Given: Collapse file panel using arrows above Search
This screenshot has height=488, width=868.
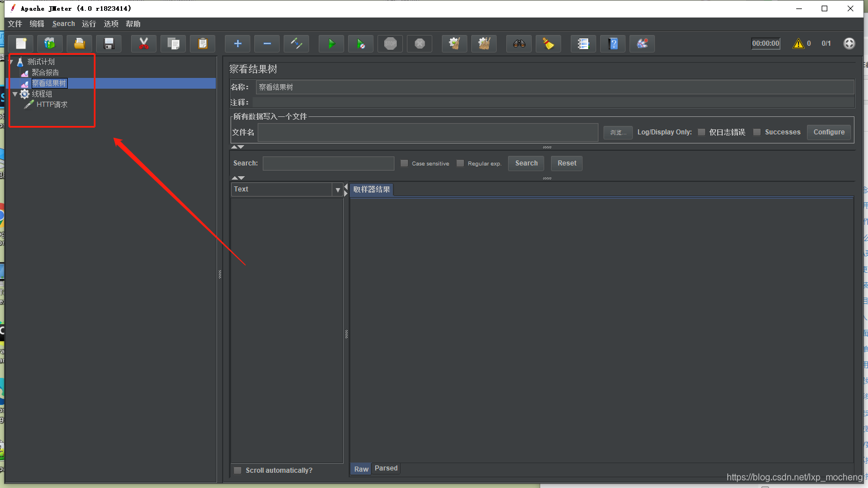Looking at the screenshot, I should point(237,147).
